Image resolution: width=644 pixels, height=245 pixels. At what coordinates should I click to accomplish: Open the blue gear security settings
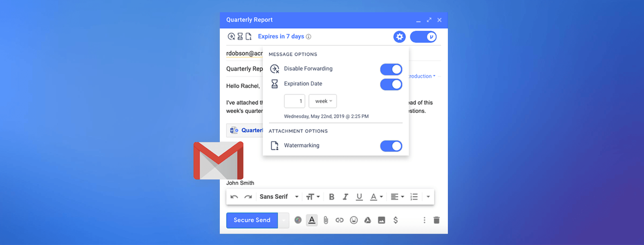point(399,37)
